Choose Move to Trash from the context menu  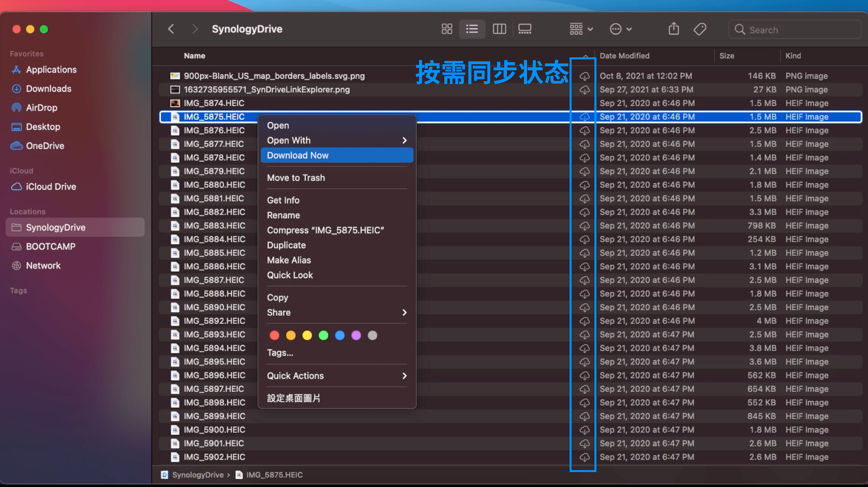pos(296,177)
